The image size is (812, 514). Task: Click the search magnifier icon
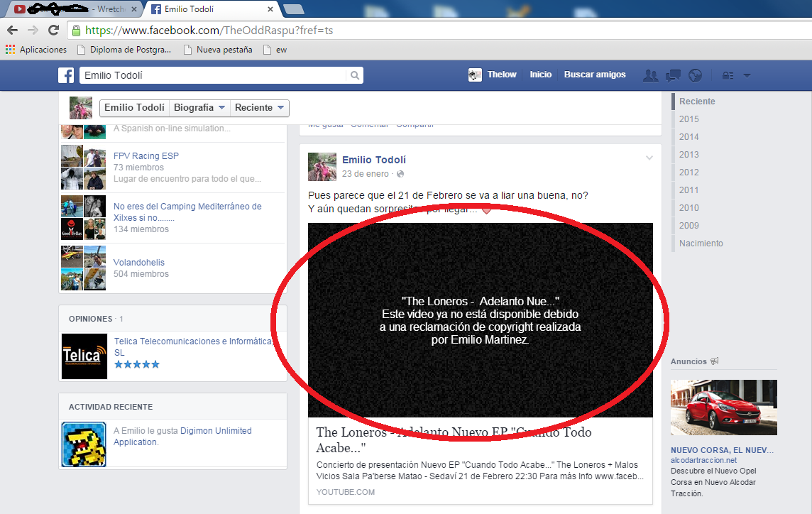(x=355, y=76)
